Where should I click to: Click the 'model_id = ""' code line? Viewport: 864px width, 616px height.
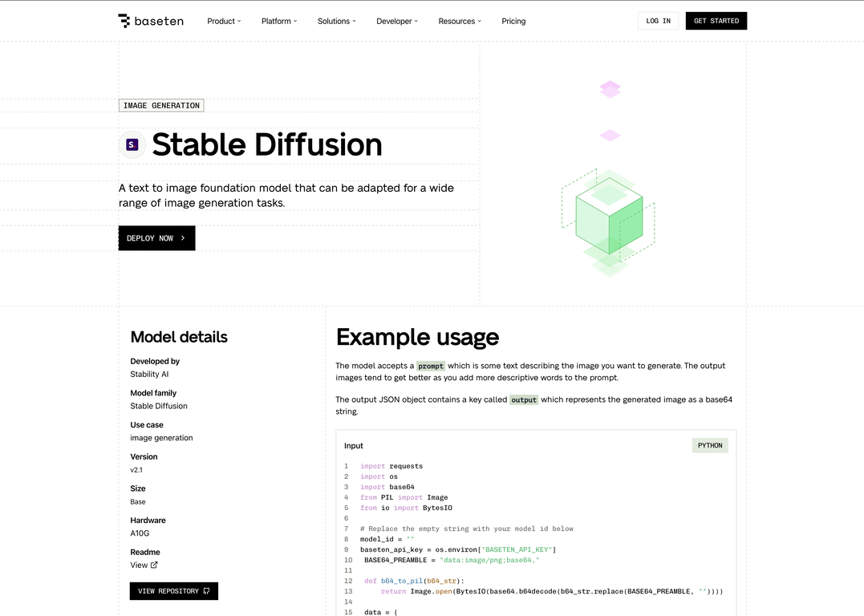click(x=387, y=540)
